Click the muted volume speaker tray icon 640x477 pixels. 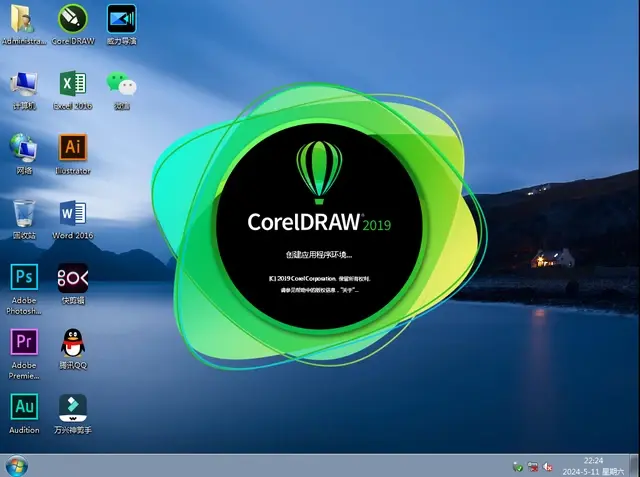coord(547,466)
